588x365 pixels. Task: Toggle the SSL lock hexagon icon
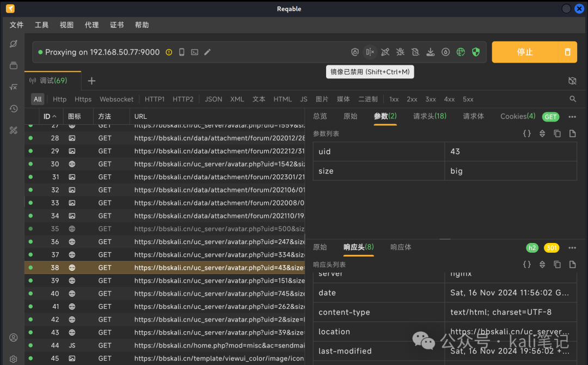(355, 52)
